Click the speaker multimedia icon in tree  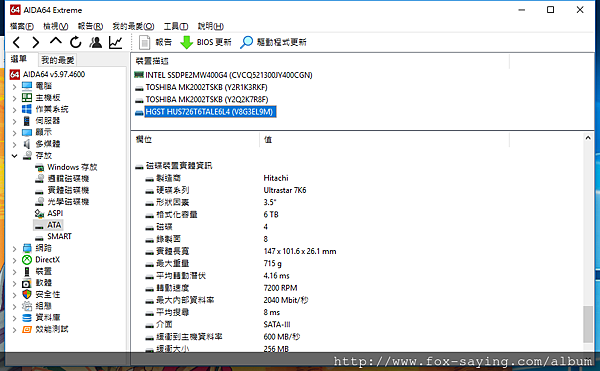27,144
